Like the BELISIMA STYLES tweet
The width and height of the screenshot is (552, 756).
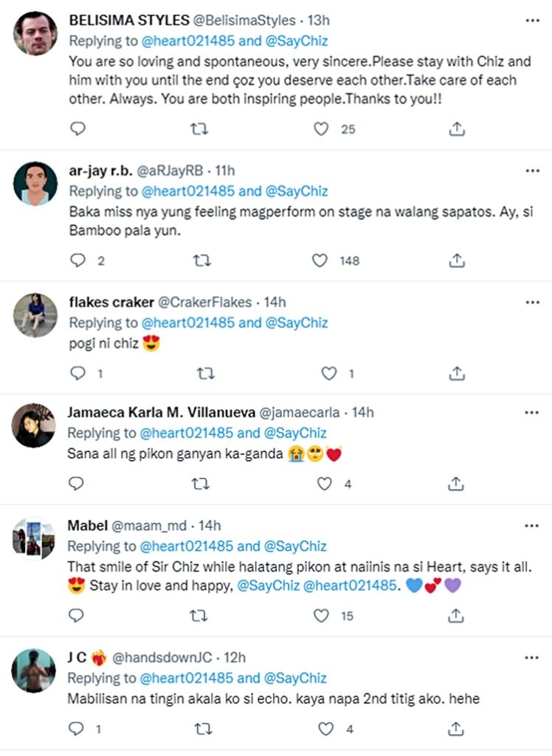(x=321, y=129)
